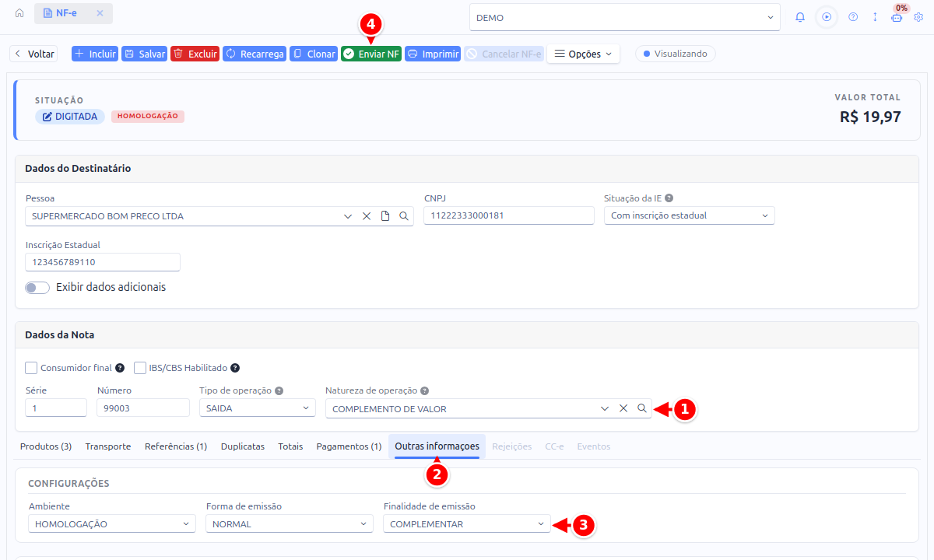Image resolution: width=934 pixels, height=560 pixels.
Task: Open the Pessoa record document icon
Action: [385, 216]
